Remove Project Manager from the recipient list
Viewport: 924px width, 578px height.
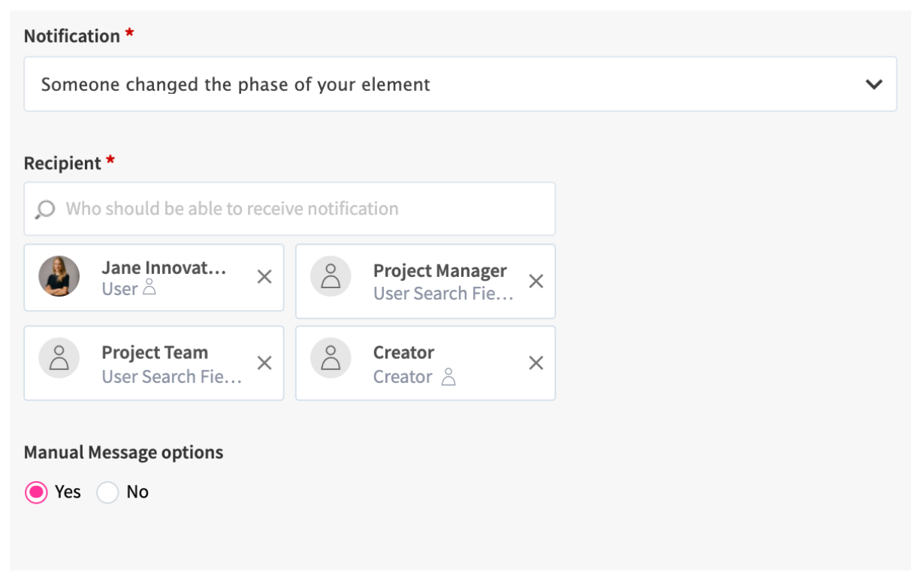(x=536, y=281)
